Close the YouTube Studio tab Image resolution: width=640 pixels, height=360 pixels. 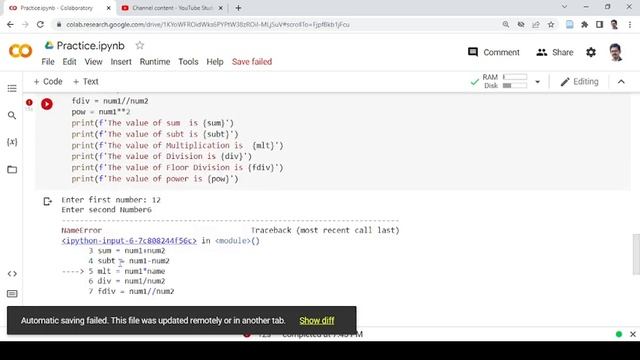pyautogui.click(x=220, y=8)
